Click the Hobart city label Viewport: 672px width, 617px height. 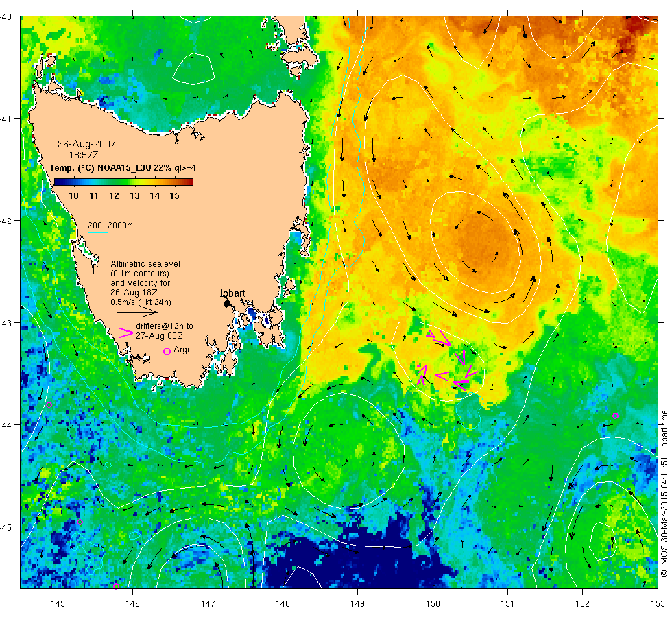(230, 293)
